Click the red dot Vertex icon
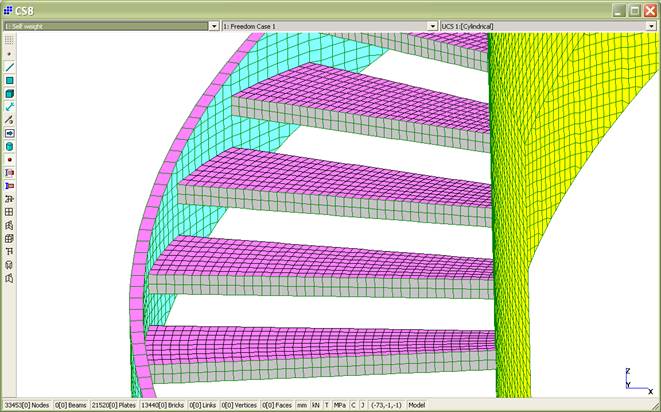 click(9, 159)
